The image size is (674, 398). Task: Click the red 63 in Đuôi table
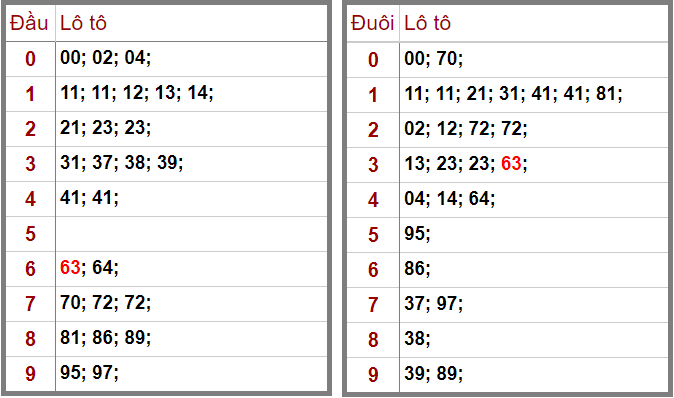click(512, 163)
